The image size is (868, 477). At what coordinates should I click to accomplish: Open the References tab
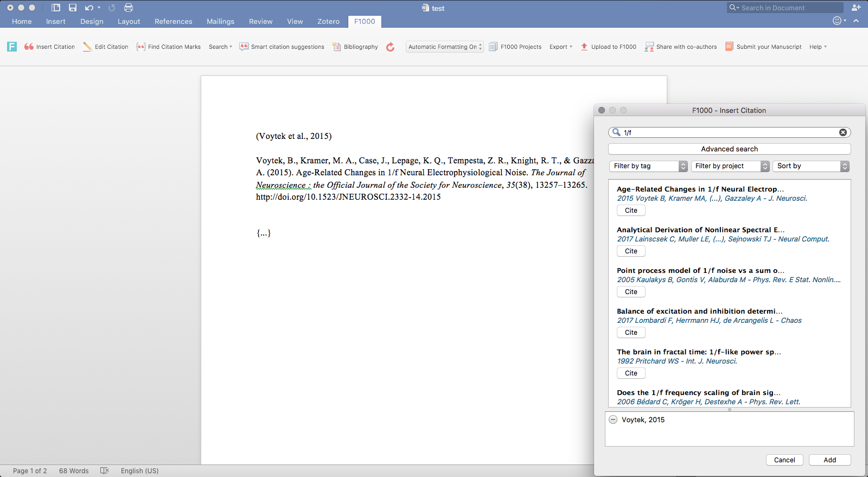(x=174, y=21)
